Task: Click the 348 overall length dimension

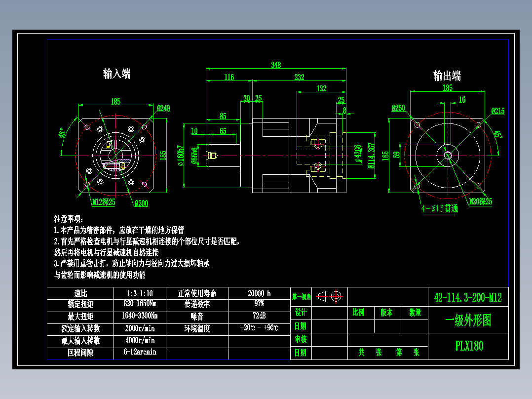Action: 276,64
